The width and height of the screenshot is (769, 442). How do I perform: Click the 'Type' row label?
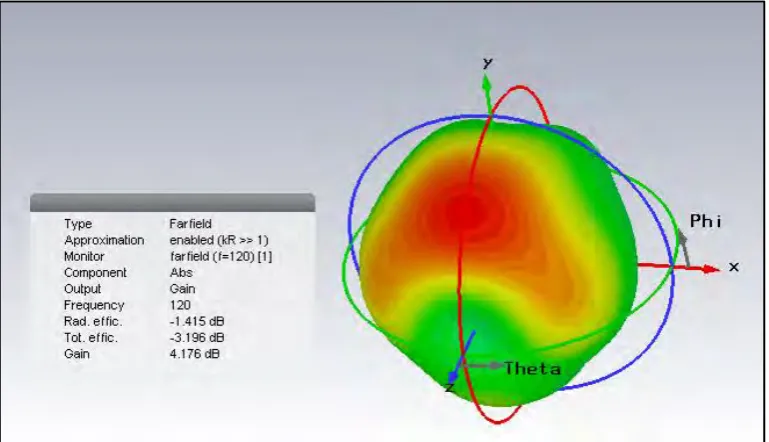[x=78, y=224]
